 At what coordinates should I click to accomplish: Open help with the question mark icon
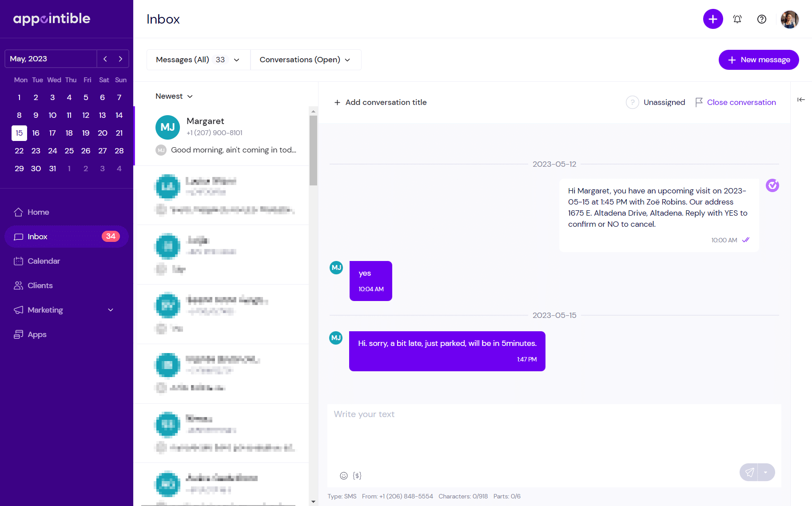click(761, 19)
